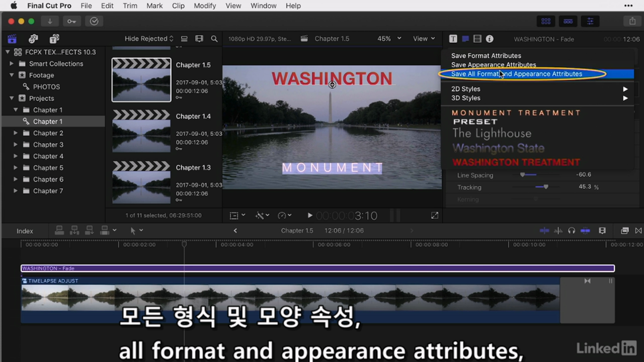Viewport: 644px width, 362px height.
Task: Open the Titles and Generators sidebar
Action: 54,39
